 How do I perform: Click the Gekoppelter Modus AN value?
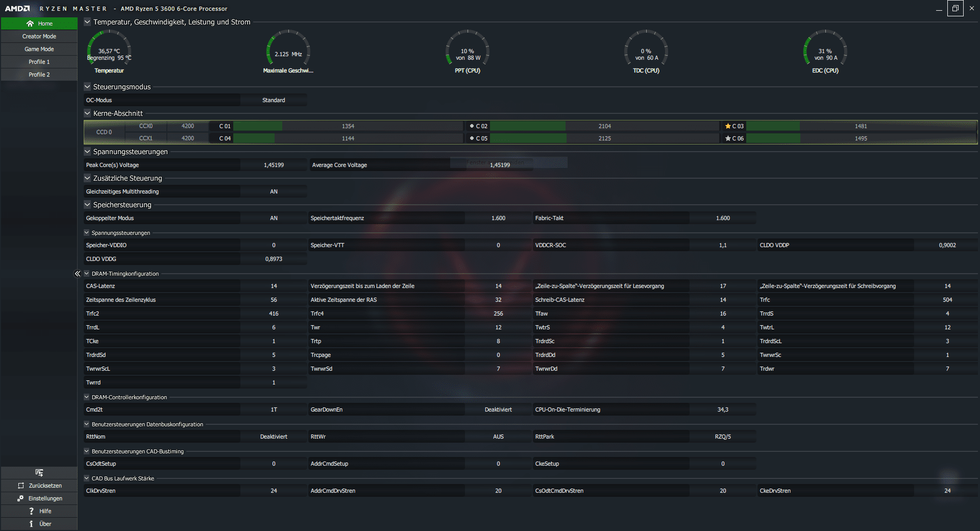click(x=274, y=218)
